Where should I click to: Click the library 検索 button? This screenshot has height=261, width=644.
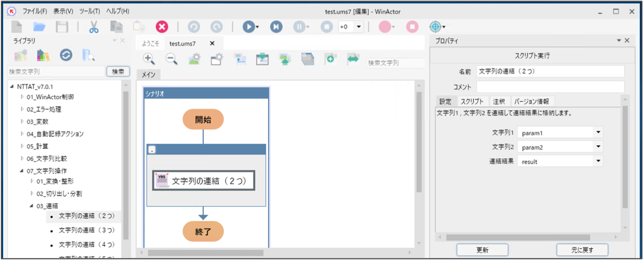(x=118, y=72)
